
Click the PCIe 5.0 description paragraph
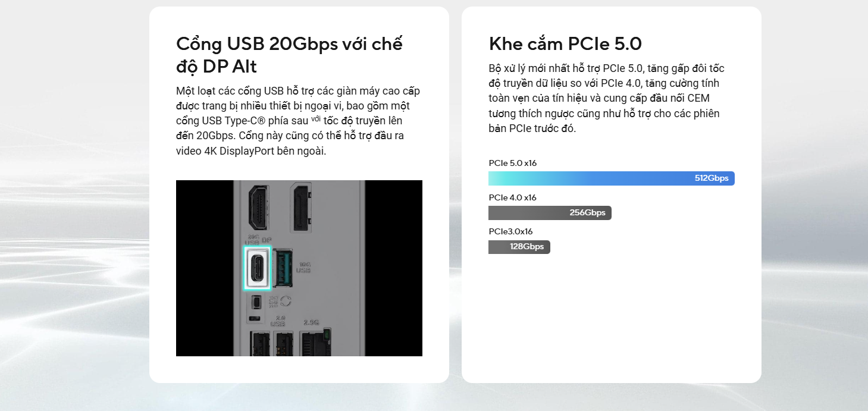pyautogui.click(x=607, y=98)
